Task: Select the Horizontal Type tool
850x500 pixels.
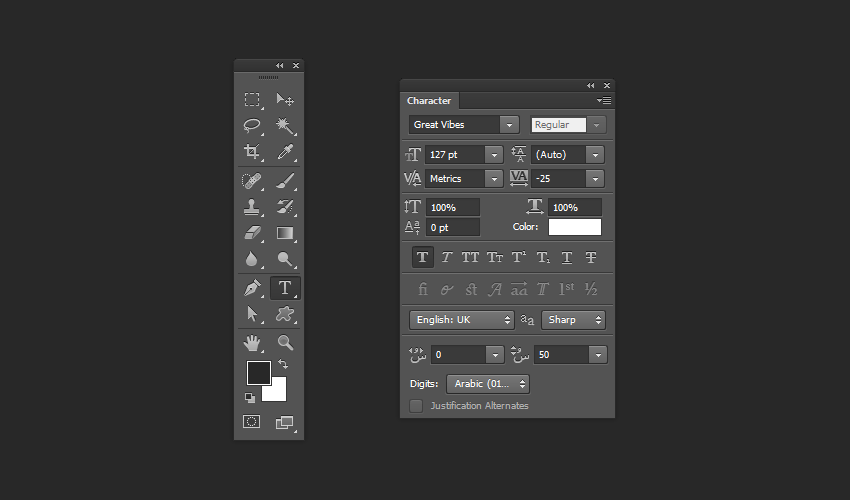Action: click(285, 287)
